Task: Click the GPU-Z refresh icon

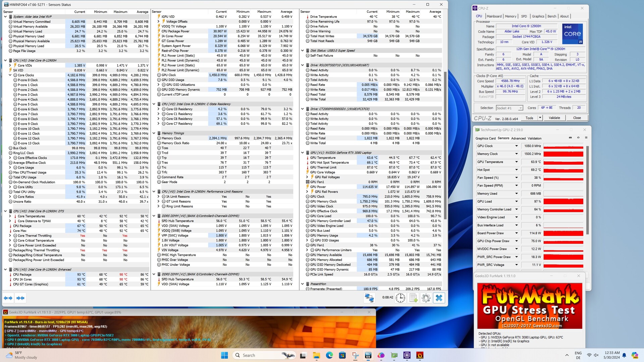Action: (578, 138)
